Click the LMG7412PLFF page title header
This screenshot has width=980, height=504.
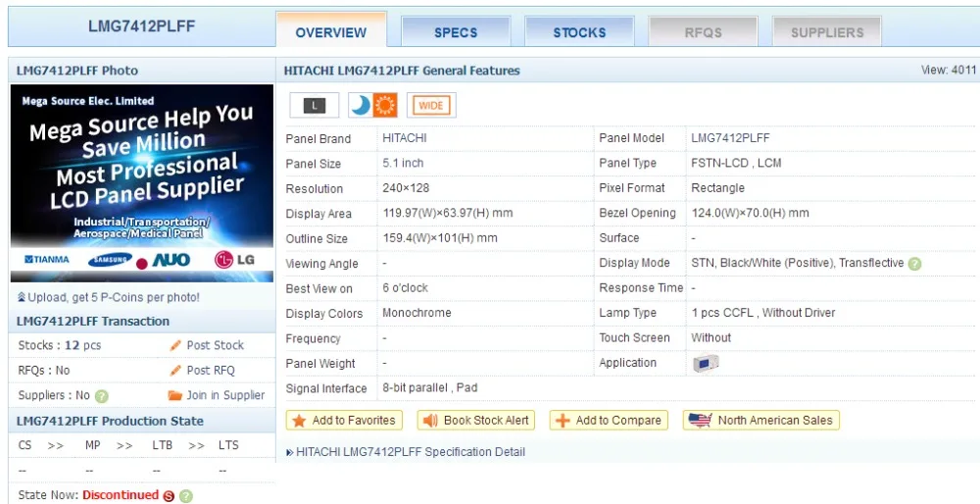click(x=142, y=26)
